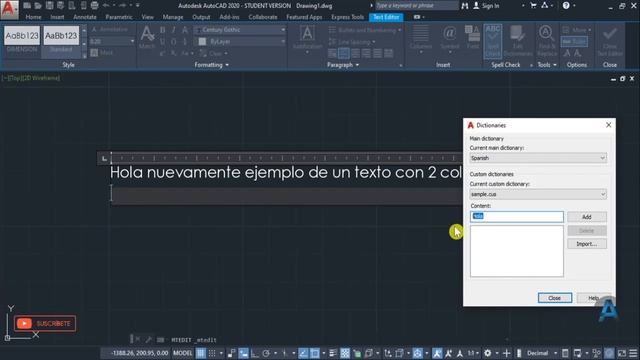Click the annotation scale 1:1 in the status bar

point(473,353)
